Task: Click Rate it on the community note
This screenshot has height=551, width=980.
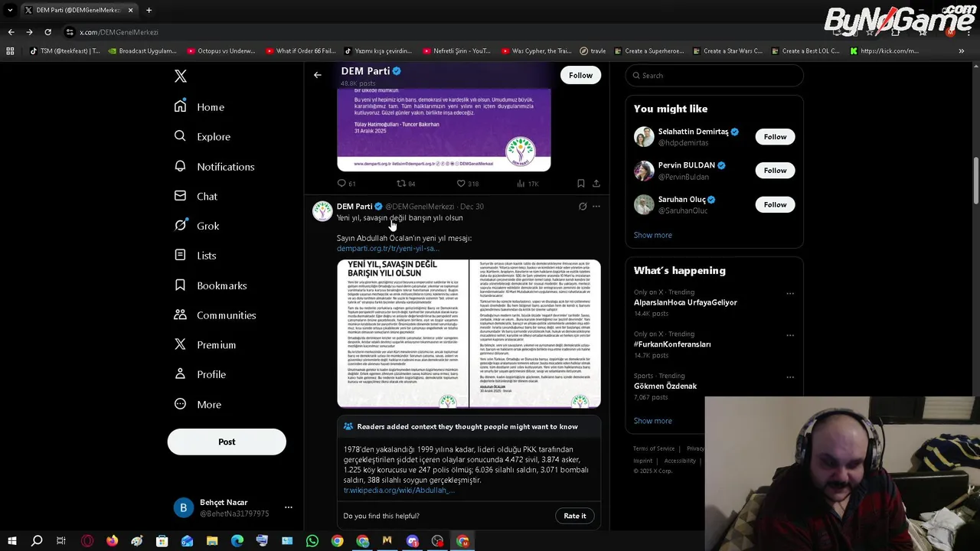Action: coord(575,516)
